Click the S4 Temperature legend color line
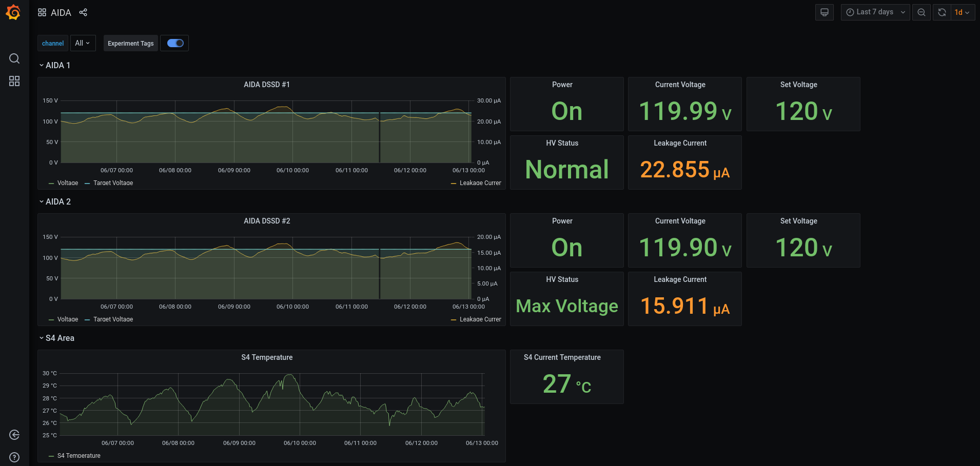Screen dimensions: 980x466 (51, 456)
